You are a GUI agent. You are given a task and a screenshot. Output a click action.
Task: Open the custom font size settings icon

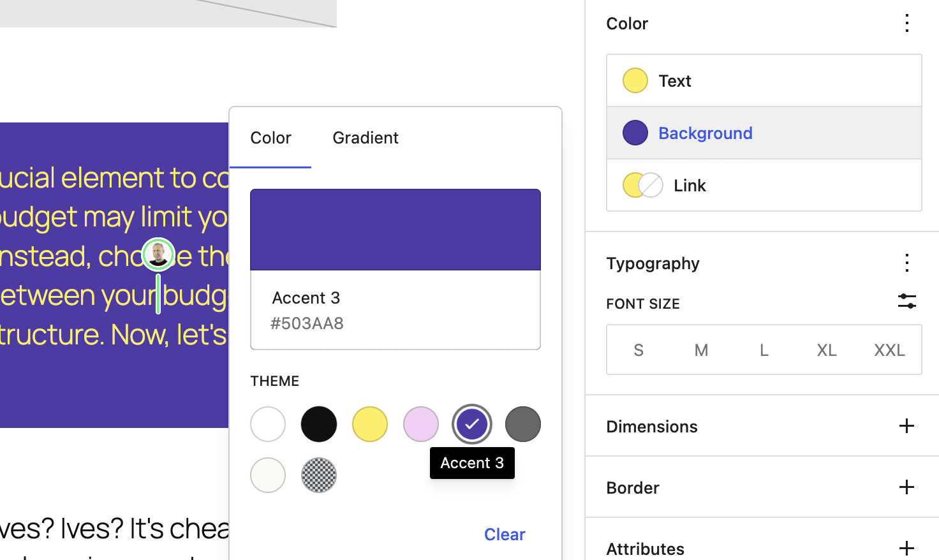pyautogui.click(x=906, y=301)
